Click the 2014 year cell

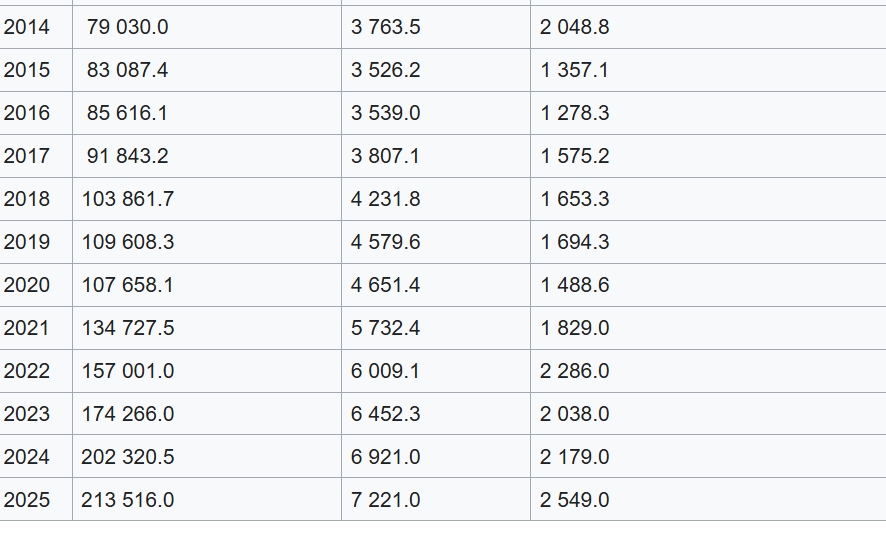[27, 27]
